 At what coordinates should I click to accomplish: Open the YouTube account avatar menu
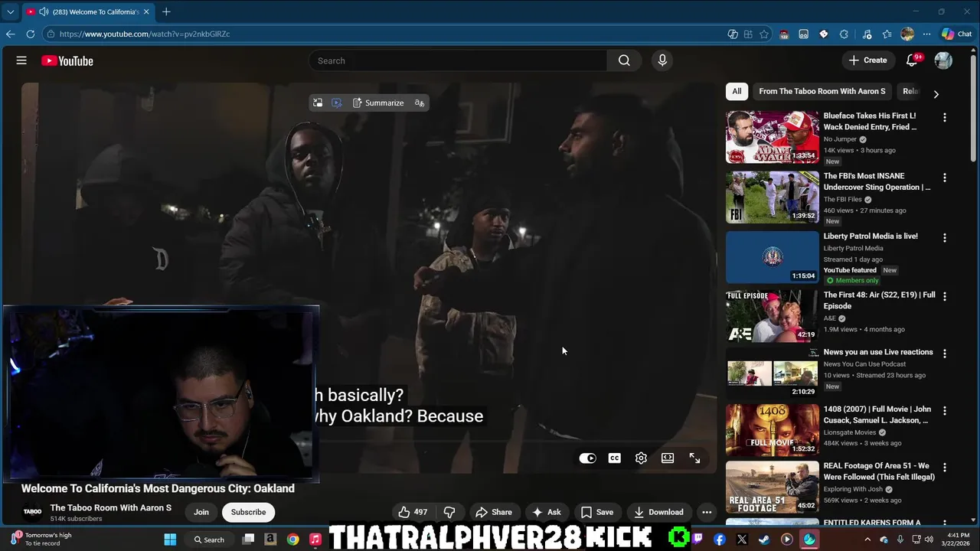943,60
